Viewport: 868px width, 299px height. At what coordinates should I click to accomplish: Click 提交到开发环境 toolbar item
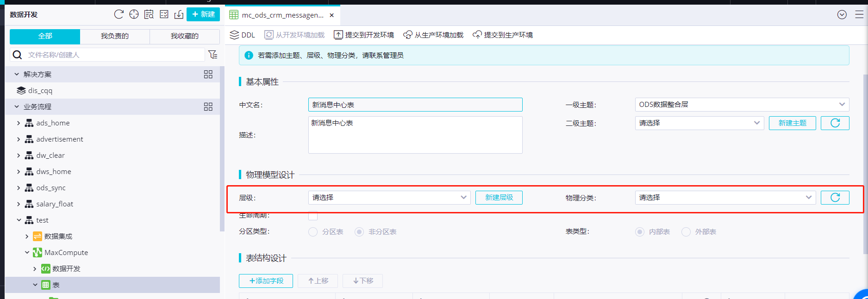pyautogui.click(x=364, y=35)
